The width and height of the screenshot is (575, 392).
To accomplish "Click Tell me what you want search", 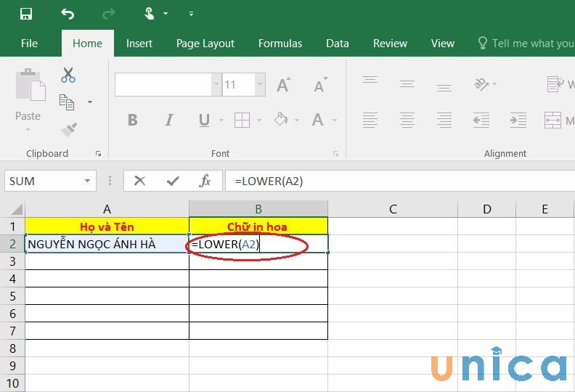I will (530, 44).
